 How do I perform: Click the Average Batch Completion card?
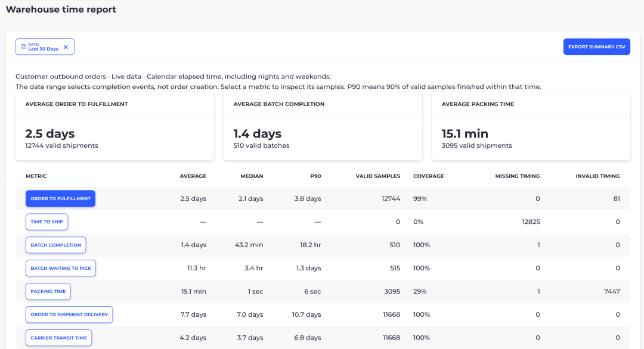(323, 126)
